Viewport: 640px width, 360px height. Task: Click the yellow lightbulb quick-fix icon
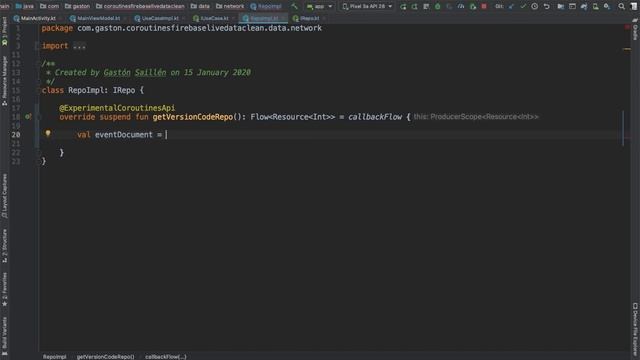[48, 133]
